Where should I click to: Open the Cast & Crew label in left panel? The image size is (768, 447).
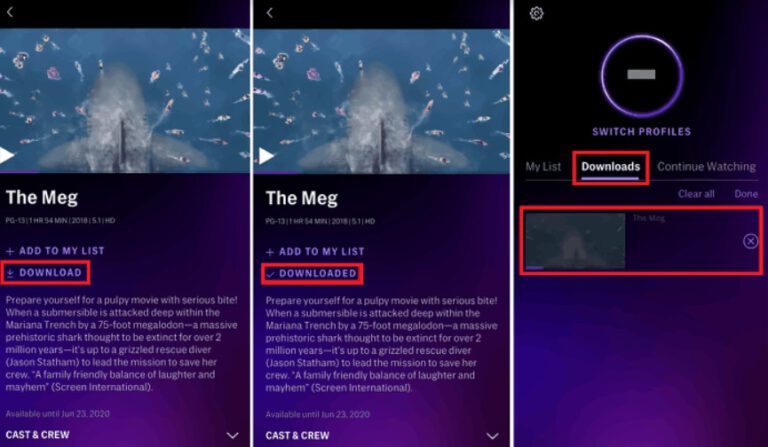click(38, 435)
